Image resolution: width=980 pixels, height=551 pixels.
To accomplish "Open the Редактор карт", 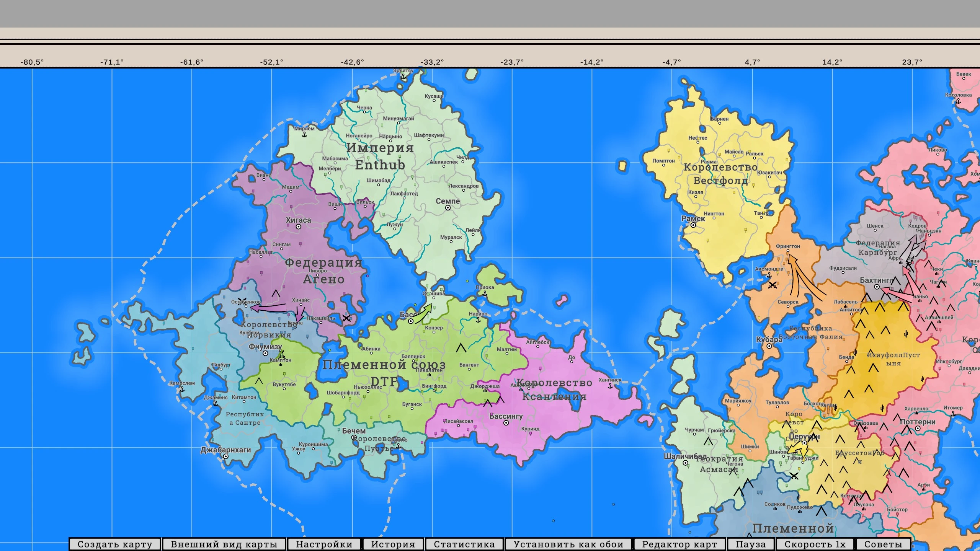I will tap(679, 544).
